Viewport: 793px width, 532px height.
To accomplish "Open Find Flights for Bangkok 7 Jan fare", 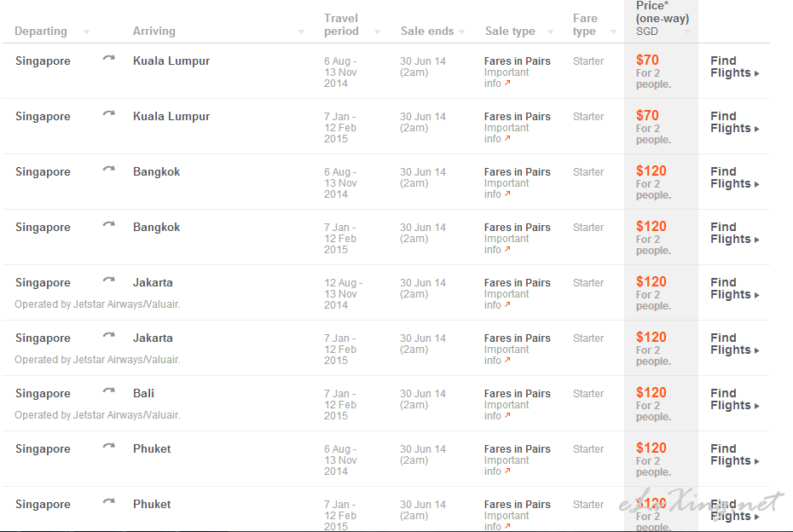I will click(x=733, y=233).
